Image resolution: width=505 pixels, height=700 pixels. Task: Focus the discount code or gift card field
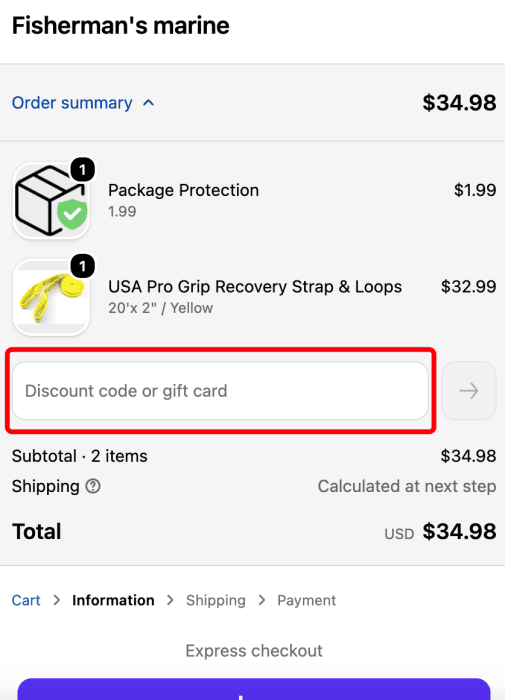click(x=221, y=391)
